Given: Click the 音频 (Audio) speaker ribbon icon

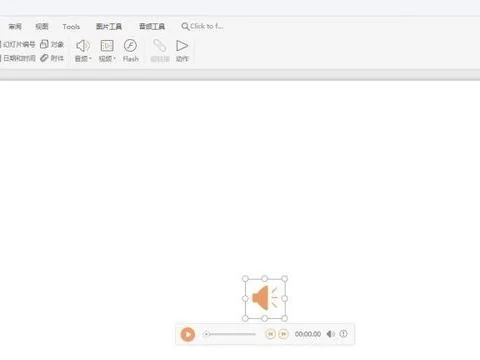Looking at the screenshot, I should (83, 46).
